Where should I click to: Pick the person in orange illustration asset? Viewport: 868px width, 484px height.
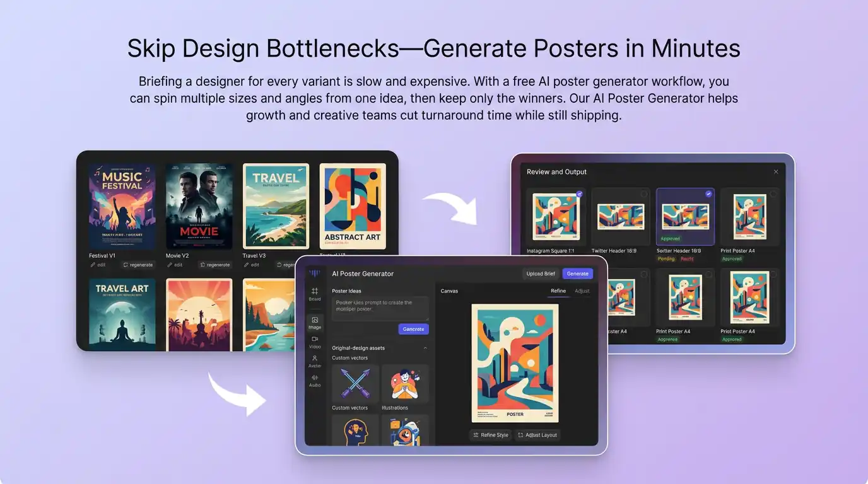[405, 383]
